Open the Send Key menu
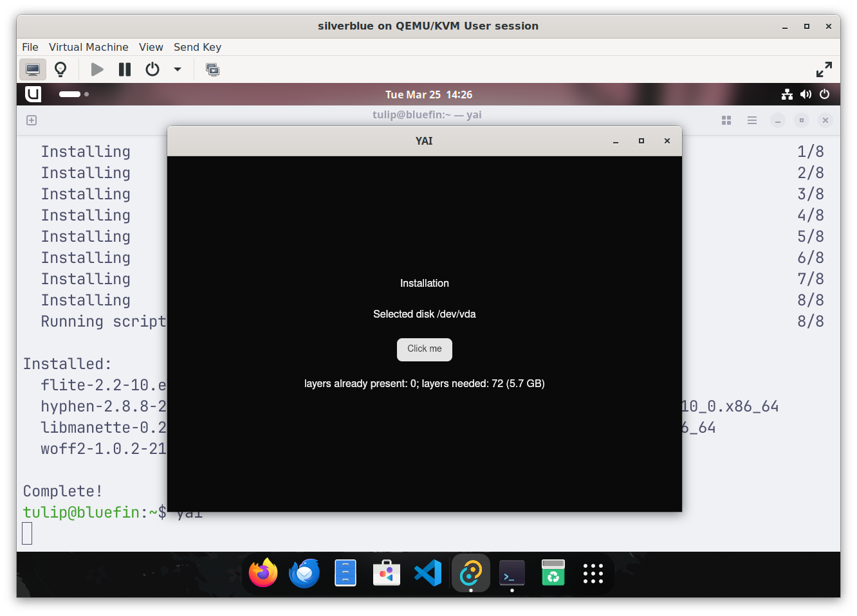Screen dimensions: 857x616 [198, 47]
